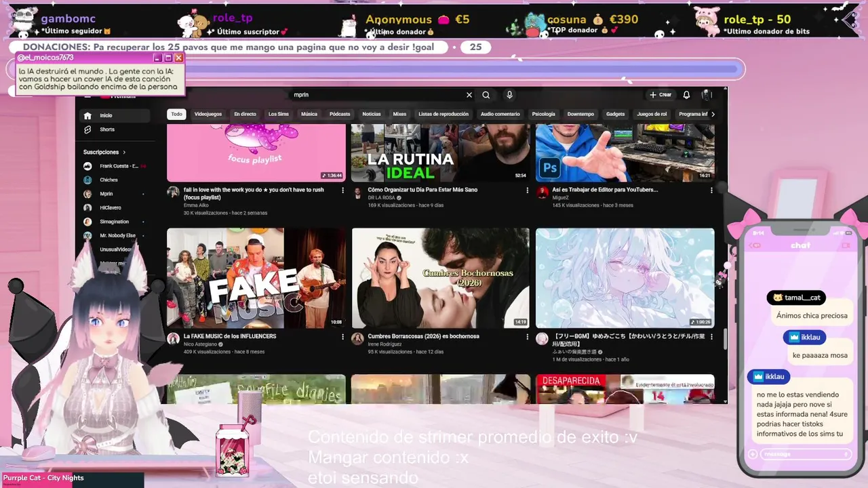Viewport: 868px width, 488px height.
Task: Go to Inicio in the sidebar
Action: 116,115
